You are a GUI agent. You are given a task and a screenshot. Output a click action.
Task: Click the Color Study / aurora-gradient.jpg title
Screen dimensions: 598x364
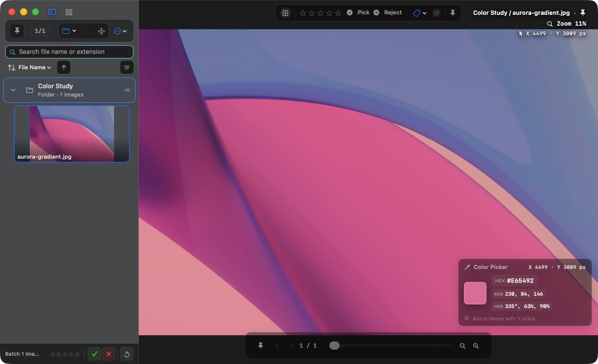click(x=521, y=13)
